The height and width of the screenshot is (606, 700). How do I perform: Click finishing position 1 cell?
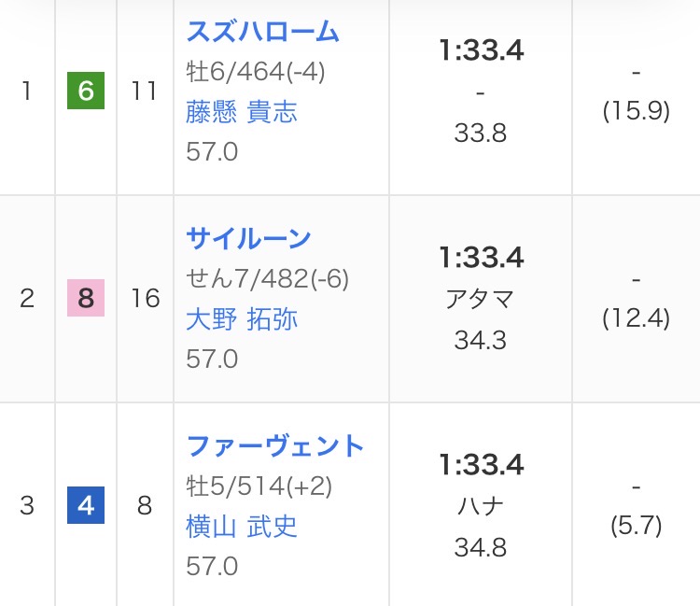click(26, 93)
